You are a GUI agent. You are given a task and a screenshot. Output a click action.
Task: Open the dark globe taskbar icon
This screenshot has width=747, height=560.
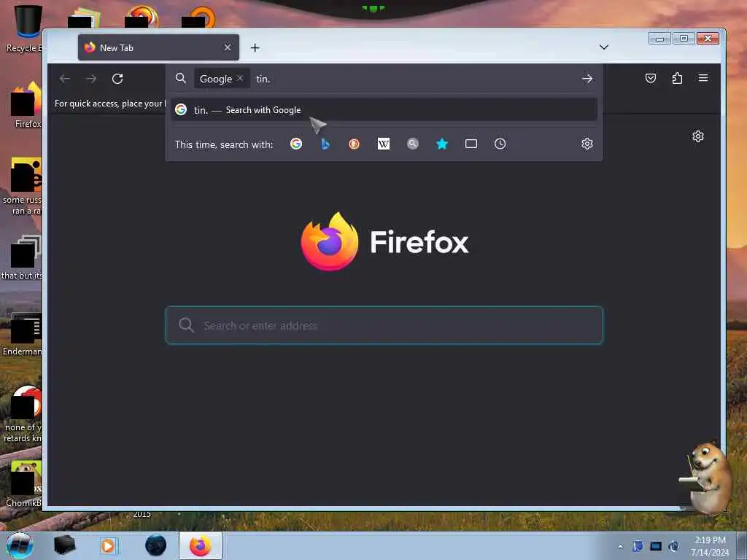156,545
